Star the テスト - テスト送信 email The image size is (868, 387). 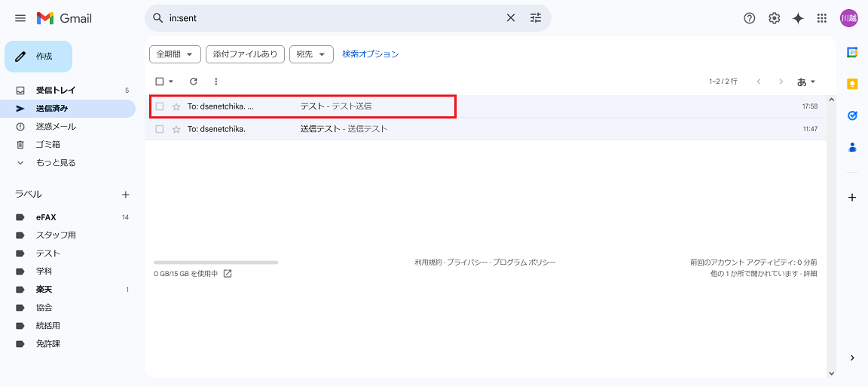pos(176,107)
